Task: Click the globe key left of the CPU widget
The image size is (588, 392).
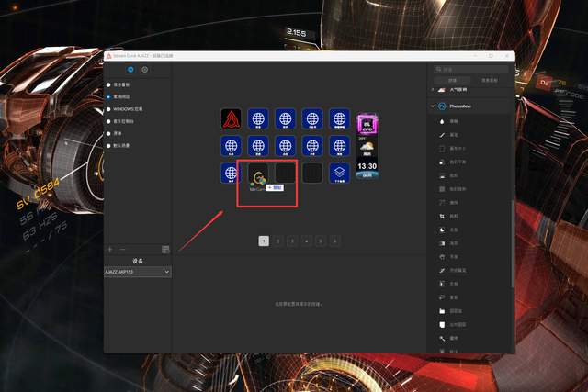Action: point(339,118)
